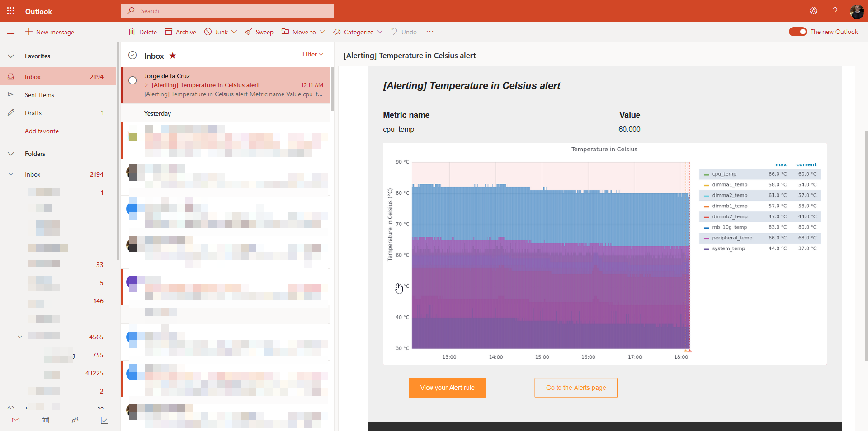Click the help question mark icon
The width and height of the screenshot is (868, 431).
coord(835,11)
